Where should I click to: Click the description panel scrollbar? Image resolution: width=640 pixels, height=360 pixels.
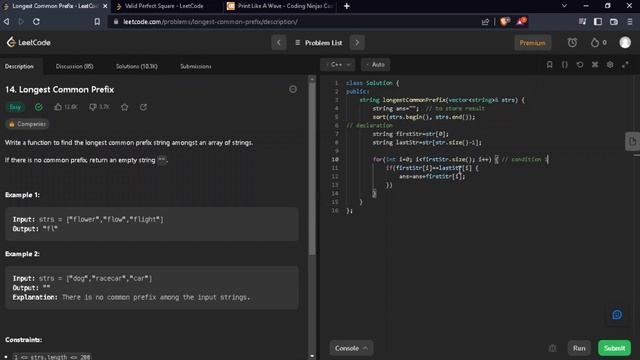pyautogui.click(x=312, y=167)
